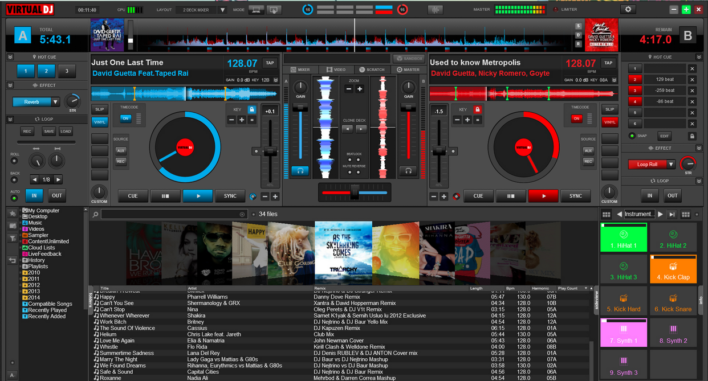
Task: Trigger the HiHat 1 sampler pad
Action: click(624, 237)
